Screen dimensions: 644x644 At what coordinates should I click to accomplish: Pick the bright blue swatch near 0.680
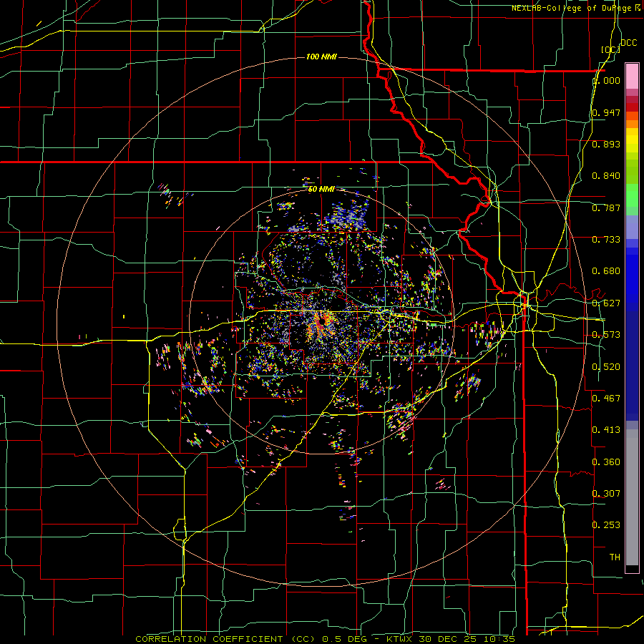point(632,271)
